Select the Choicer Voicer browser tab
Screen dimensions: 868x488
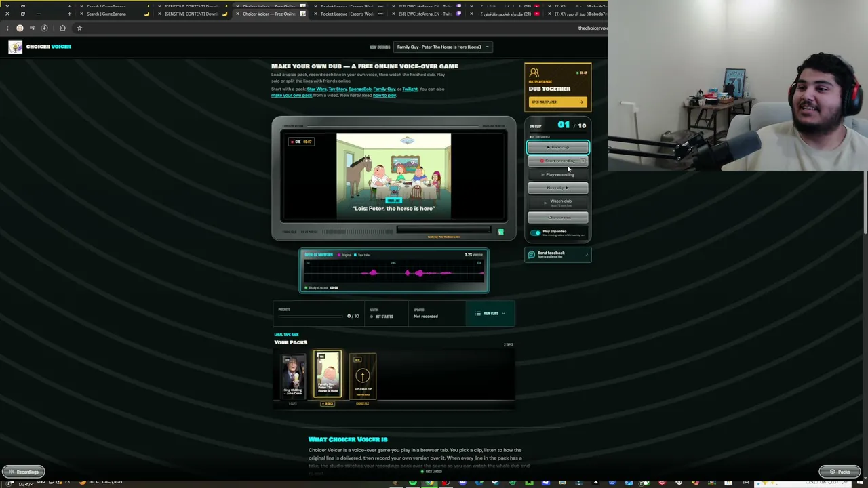pos(269,14)
